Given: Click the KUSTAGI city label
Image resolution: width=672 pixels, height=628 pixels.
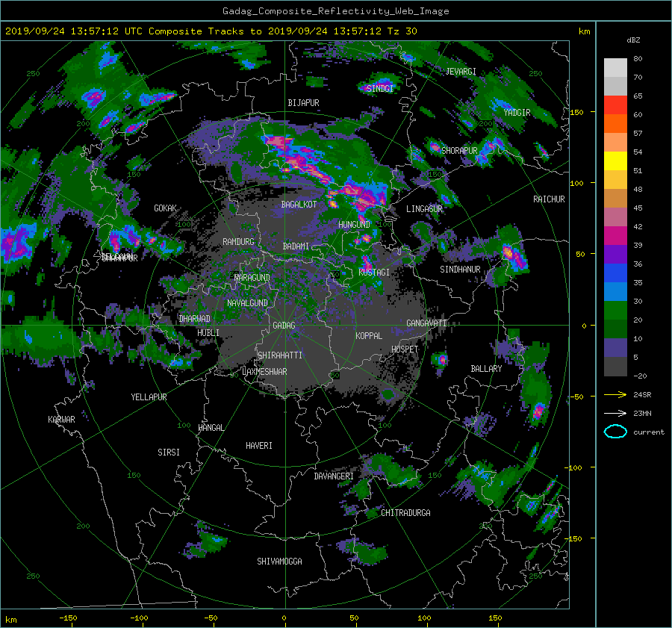Looking at the screenshot, I should click(374, 273).
